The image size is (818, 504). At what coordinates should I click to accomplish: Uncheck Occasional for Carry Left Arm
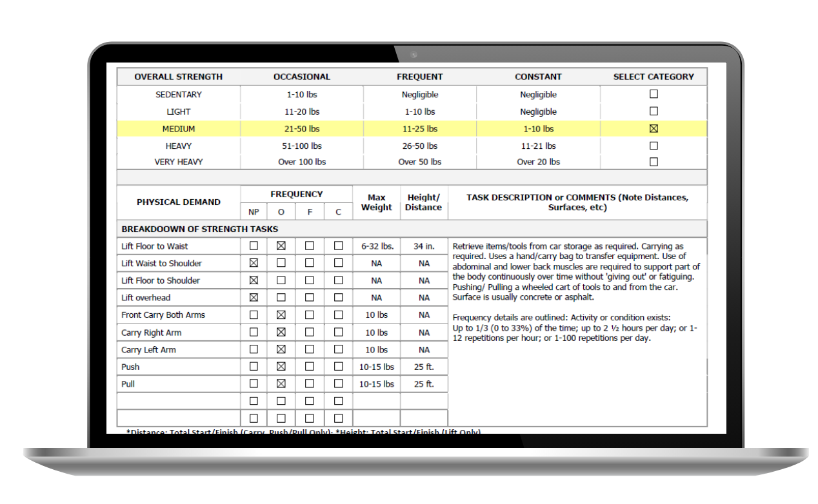click(x=281, y=349)
